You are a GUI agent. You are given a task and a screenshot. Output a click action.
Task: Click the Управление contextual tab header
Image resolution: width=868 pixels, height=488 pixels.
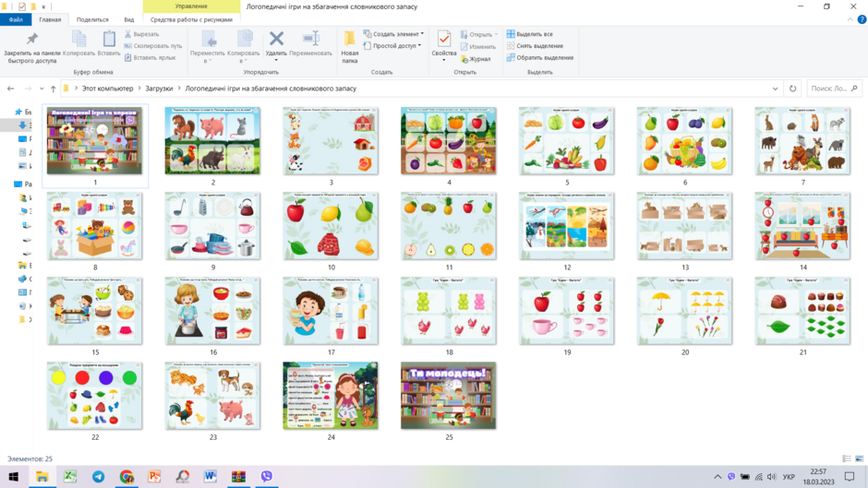point(191,6)
